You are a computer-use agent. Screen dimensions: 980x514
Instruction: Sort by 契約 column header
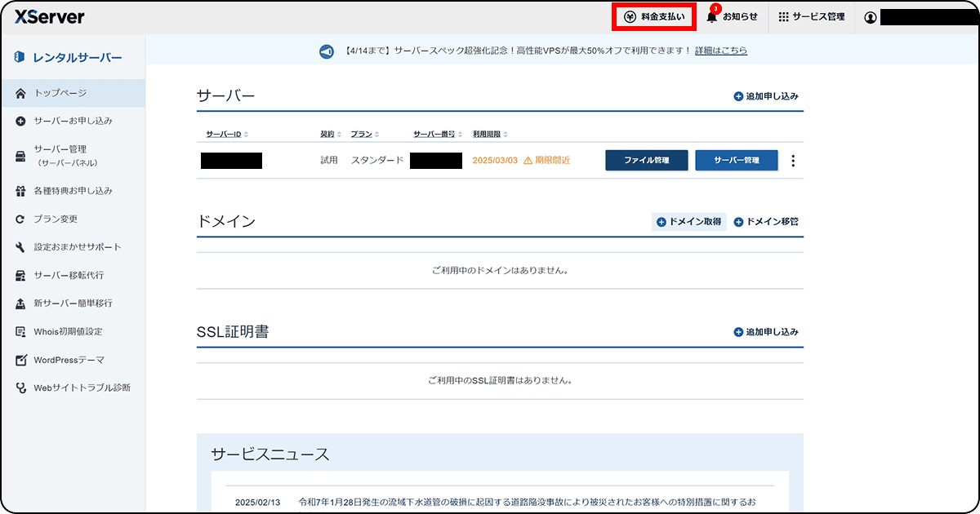330,134
